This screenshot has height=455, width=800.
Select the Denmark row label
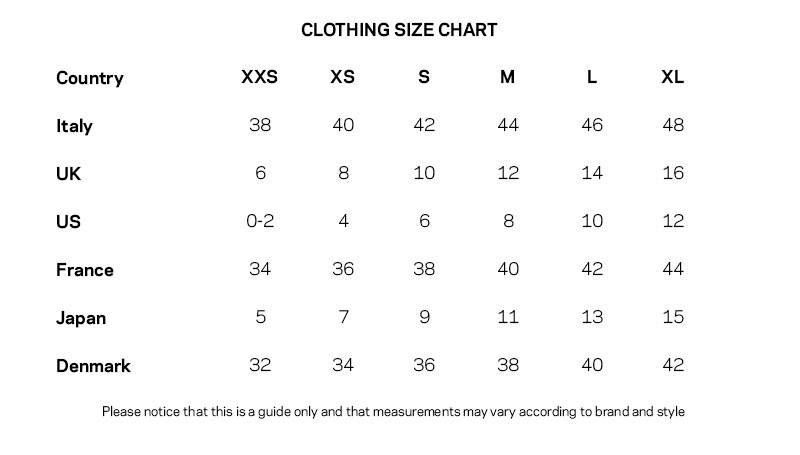[x=93, y=366]
